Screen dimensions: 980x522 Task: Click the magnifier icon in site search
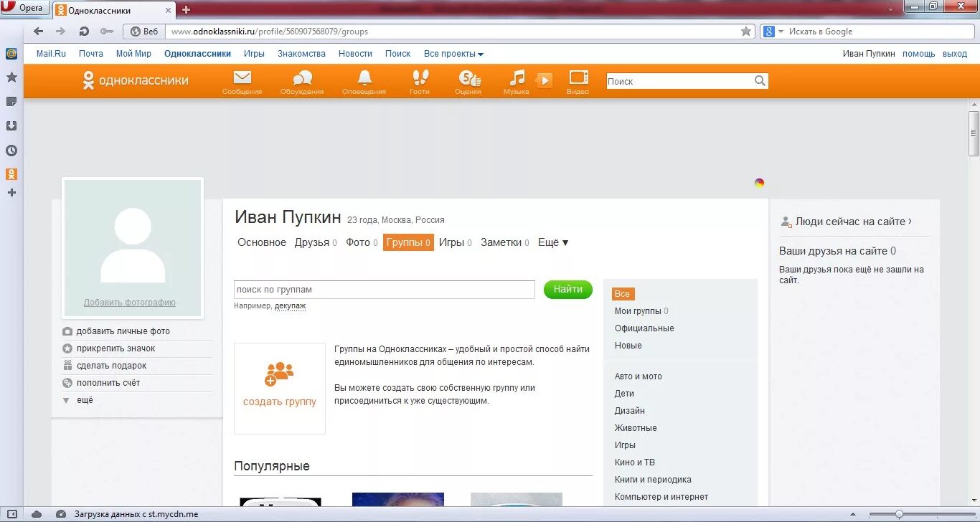[x=760, y=81]
